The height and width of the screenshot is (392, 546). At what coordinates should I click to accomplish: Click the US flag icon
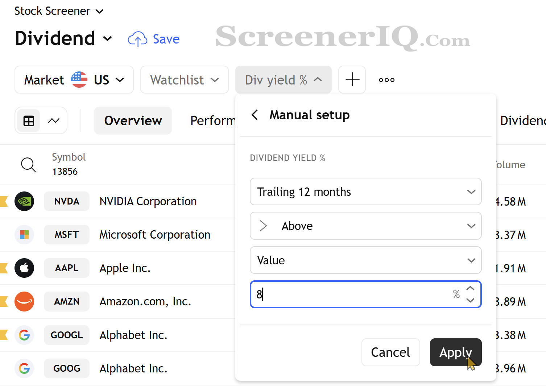click(x=79, y=80)
